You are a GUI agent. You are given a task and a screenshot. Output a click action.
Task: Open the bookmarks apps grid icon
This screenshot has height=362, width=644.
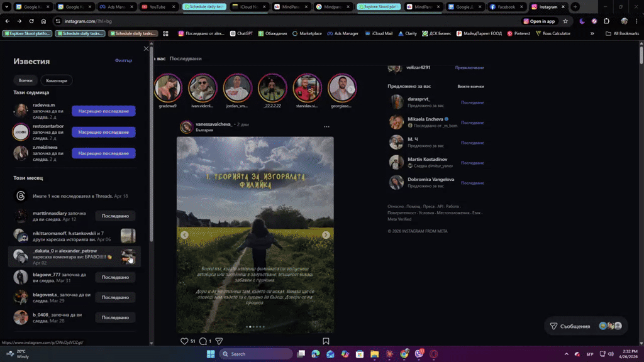(165, 34)
